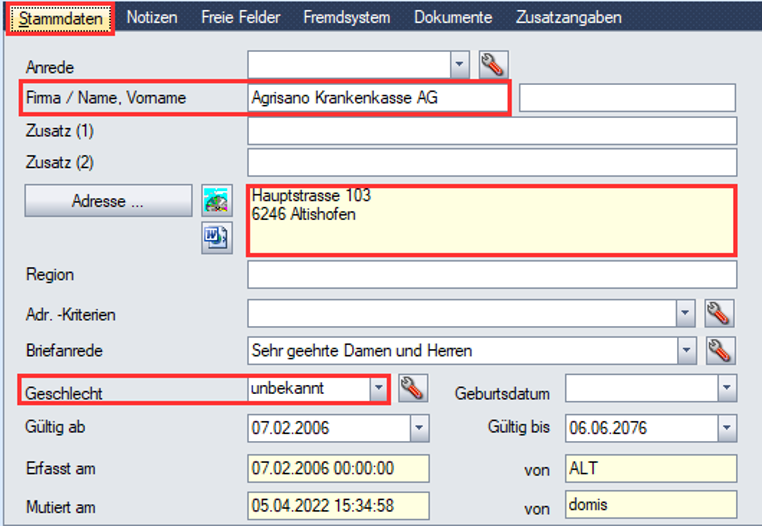
Task: Click the Erfasst am field showing 07.02.2006 00:00:00
Action: point(338,468)
